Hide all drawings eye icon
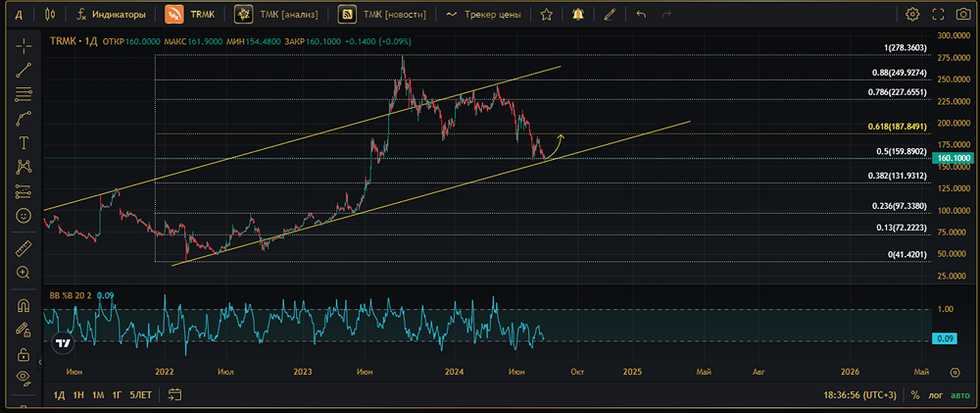This screenshot has width=980, height=413. (24, 376)
